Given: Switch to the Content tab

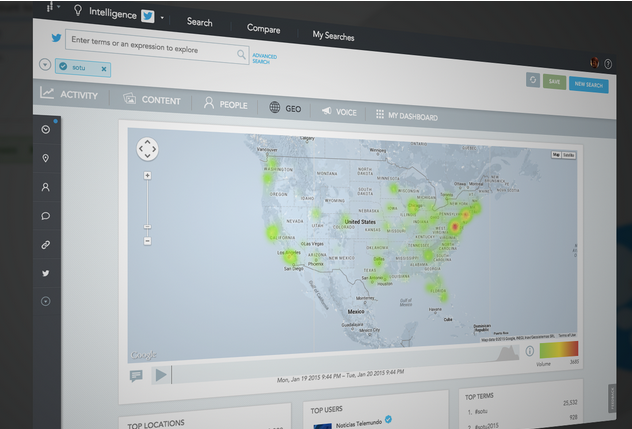Looking at the screenshot, I should point(152,100).
